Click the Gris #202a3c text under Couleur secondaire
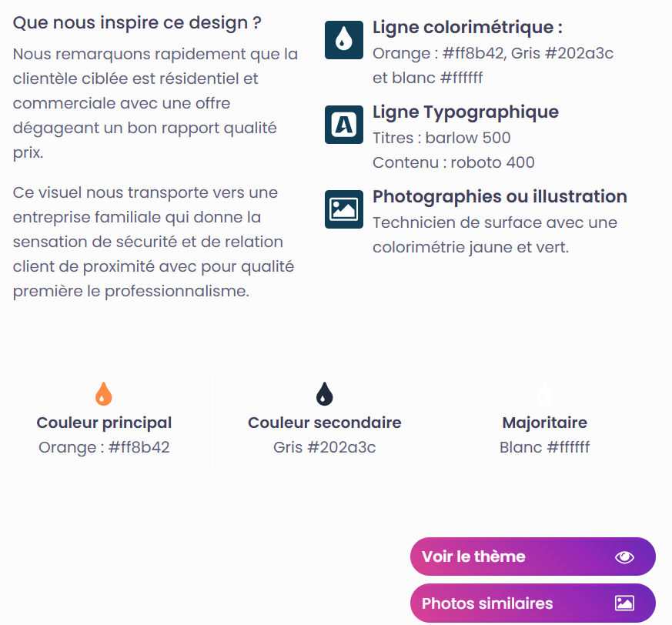 click(x=324, y=447)
